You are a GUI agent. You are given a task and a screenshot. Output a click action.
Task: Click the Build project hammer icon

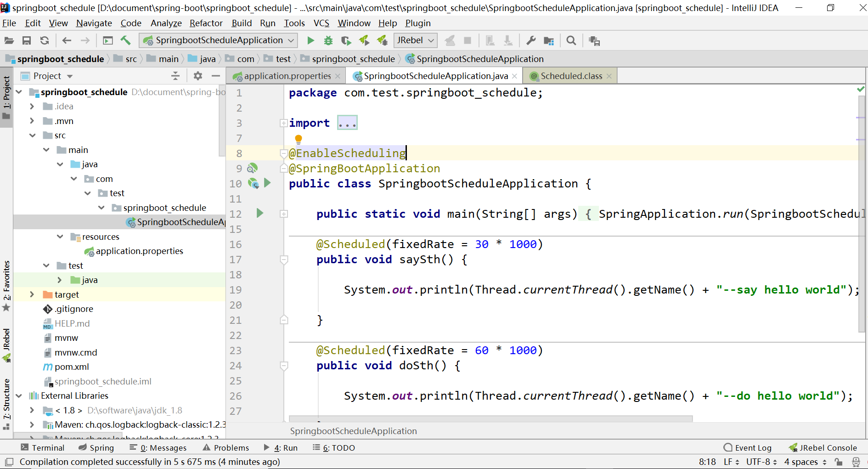125,41
